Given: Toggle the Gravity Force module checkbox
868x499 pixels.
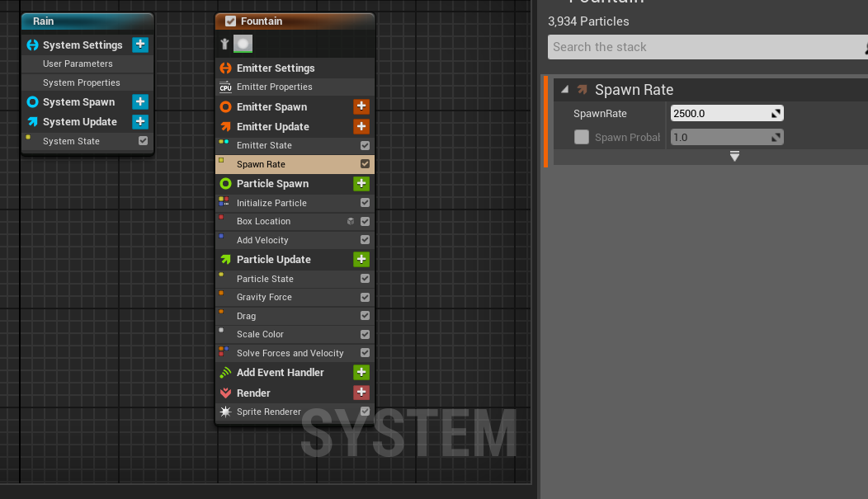Looking at the screenshot, I should tap(365, 297).
